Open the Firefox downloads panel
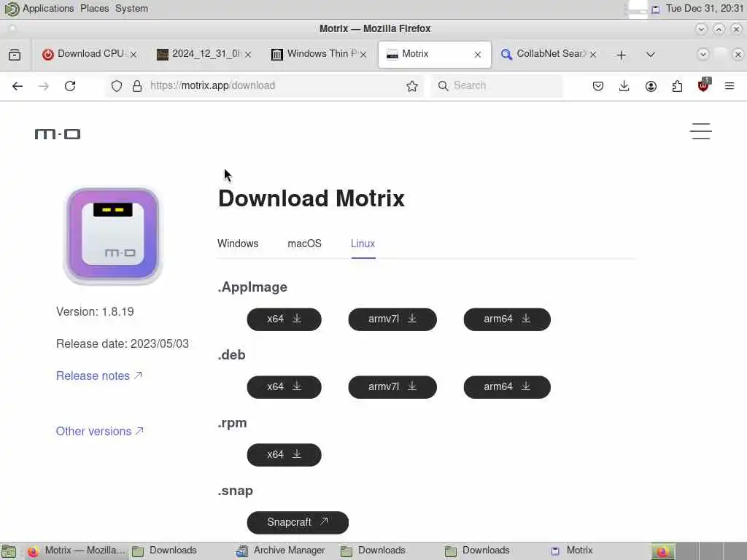Screen dimensions: 747x560 [x=624, y=86]
